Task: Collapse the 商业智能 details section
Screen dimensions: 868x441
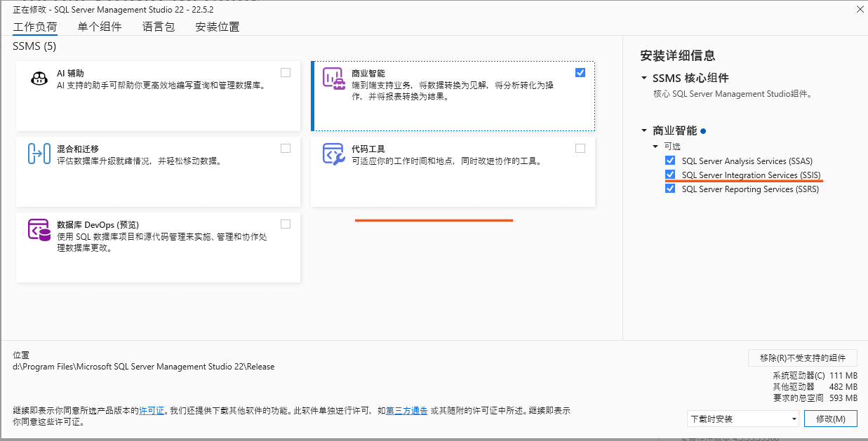Action: coord(644,130)
